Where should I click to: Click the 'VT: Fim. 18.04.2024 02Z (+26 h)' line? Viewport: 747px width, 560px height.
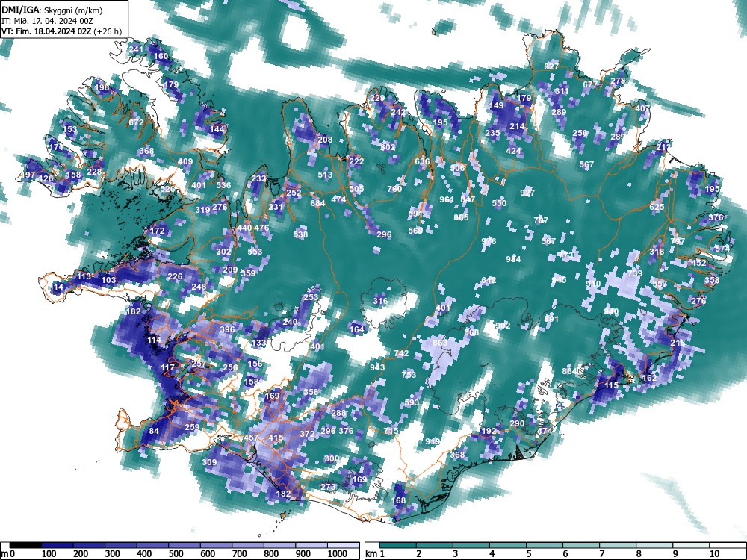(x=61, y=31)
